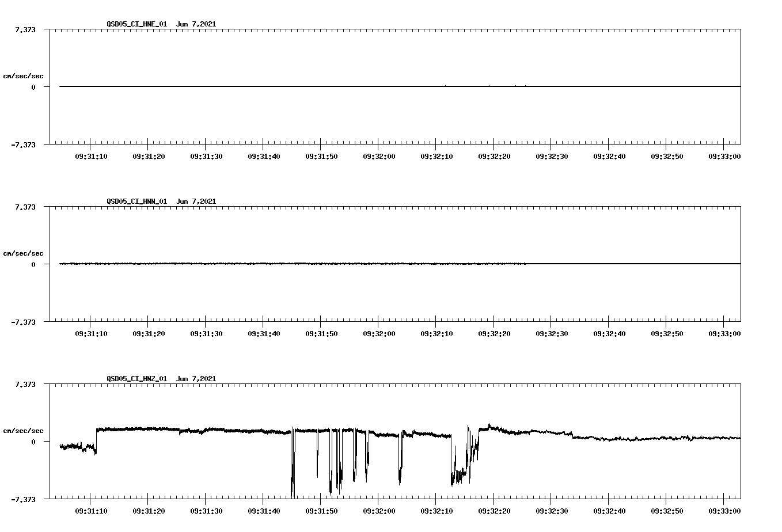This screenshot has width=782, height=532.
Task: Click 09:32:50 label under HNZ plot
Action: [x=667, y=511]
